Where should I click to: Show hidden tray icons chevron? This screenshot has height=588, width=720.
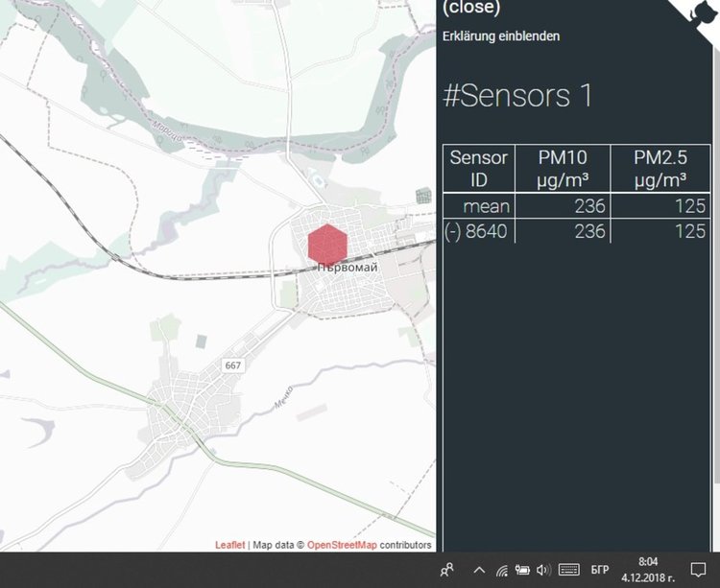coord(479,570)
